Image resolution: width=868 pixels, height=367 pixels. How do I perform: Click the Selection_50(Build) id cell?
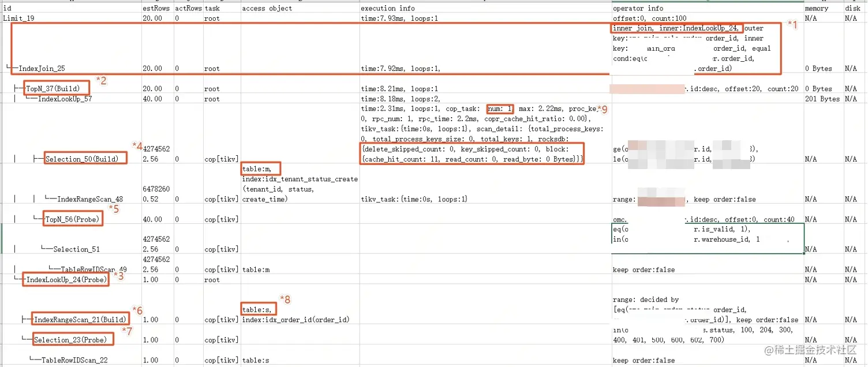click(72, 133)
